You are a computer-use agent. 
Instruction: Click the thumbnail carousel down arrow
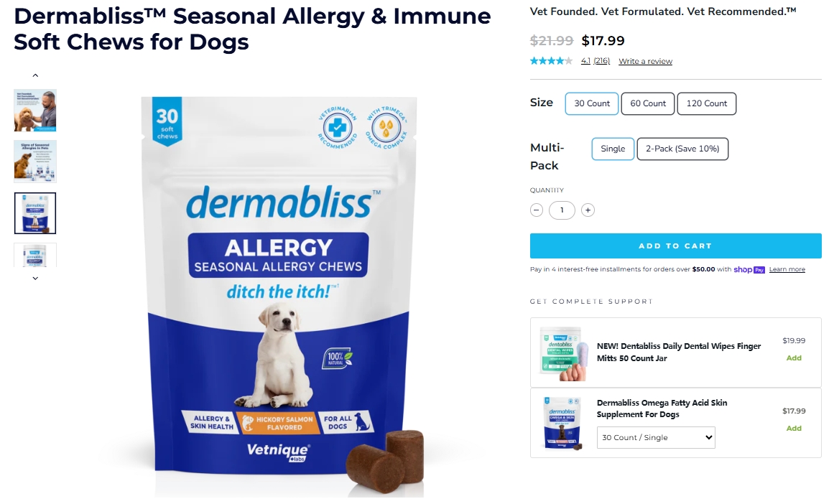35,278
